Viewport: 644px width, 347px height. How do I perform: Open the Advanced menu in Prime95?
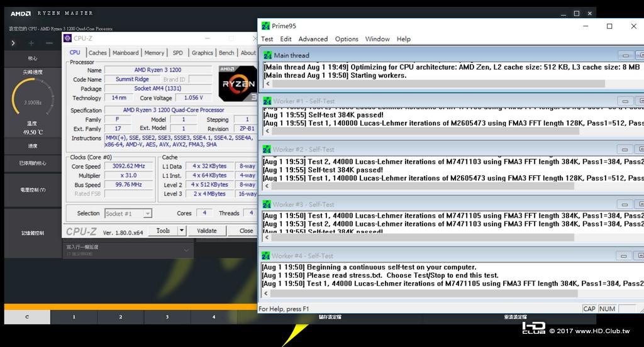(313, 39)
